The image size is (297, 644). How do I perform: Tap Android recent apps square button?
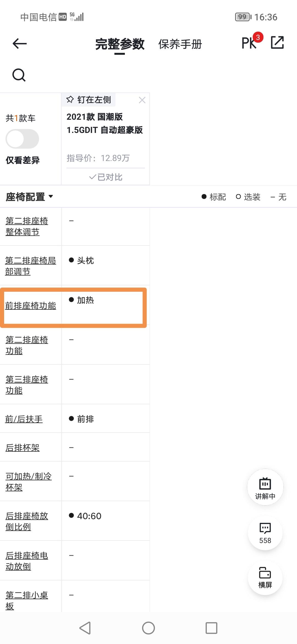click(x=211, y=628)
